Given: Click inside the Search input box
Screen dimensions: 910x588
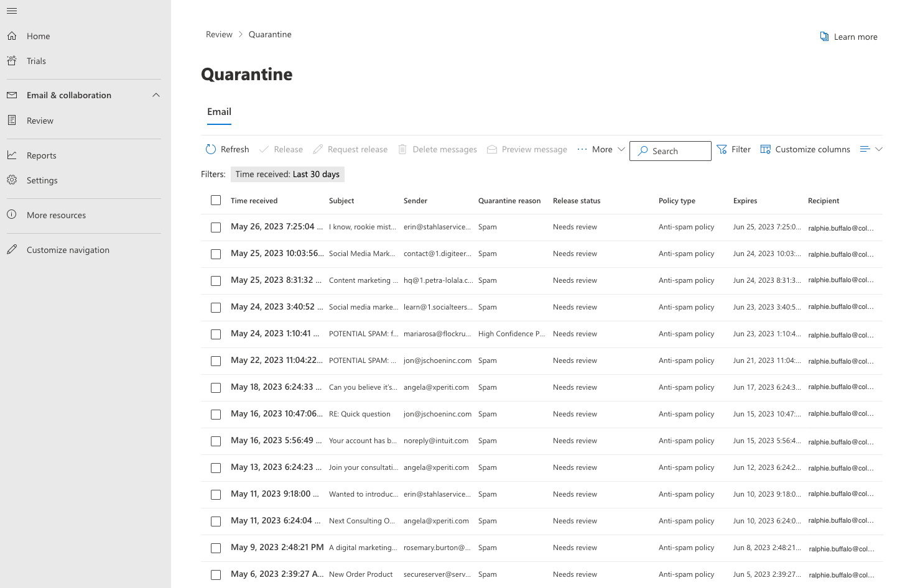Looking at the screenshot, I should tap(670, 150).
